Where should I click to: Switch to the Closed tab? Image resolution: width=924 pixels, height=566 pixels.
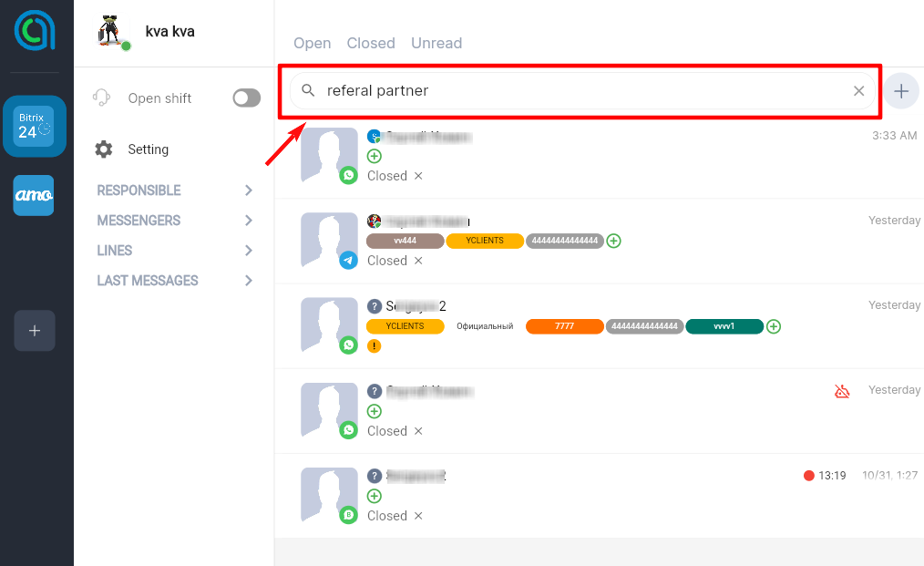click(371, 43)
